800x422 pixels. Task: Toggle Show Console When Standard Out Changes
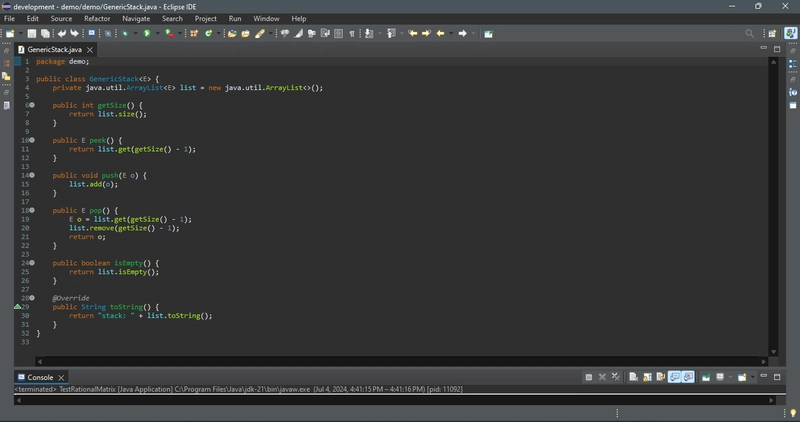pos(674,377)
